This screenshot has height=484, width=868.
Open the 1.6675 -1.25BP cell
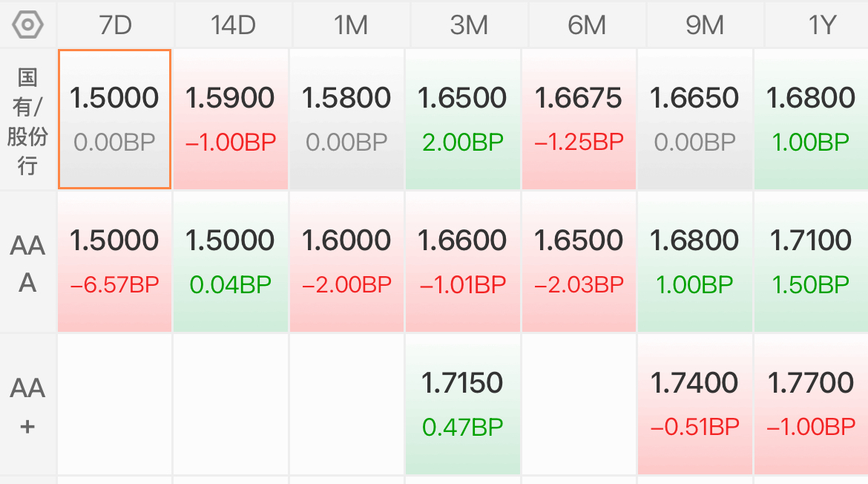coord(579,119)
